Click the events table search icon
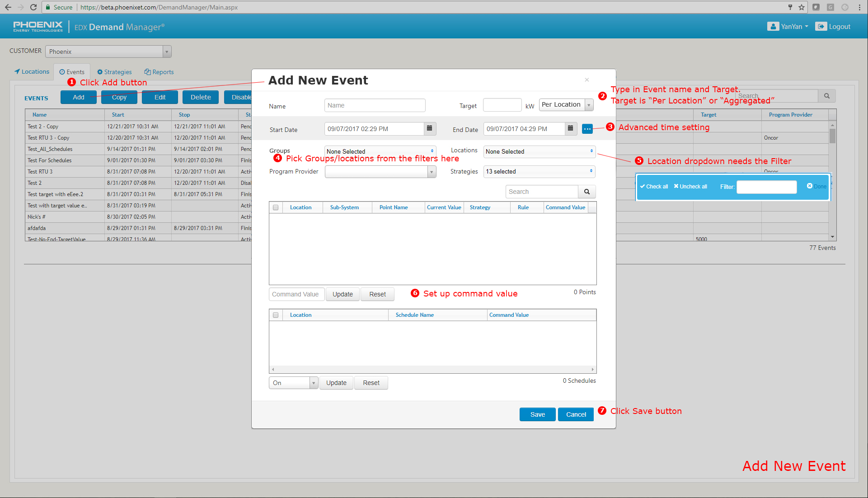 (x=826, y=96)
